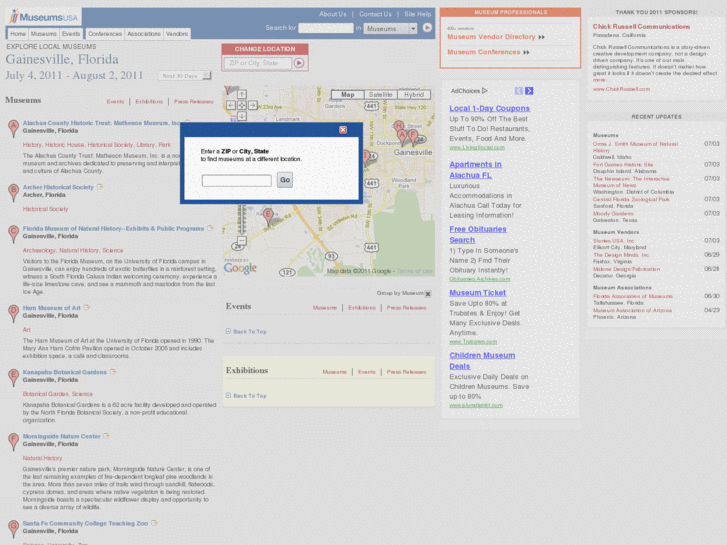
Task: Pan the map up
Action: [242, 94]
